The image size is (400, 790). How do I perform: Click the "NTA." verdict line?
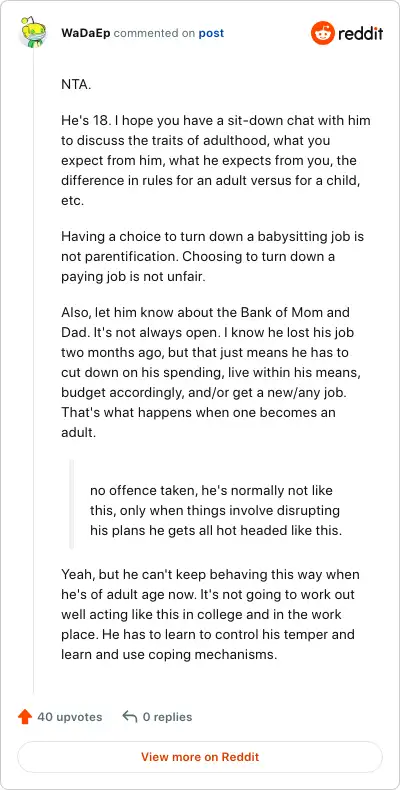point(76,84)
